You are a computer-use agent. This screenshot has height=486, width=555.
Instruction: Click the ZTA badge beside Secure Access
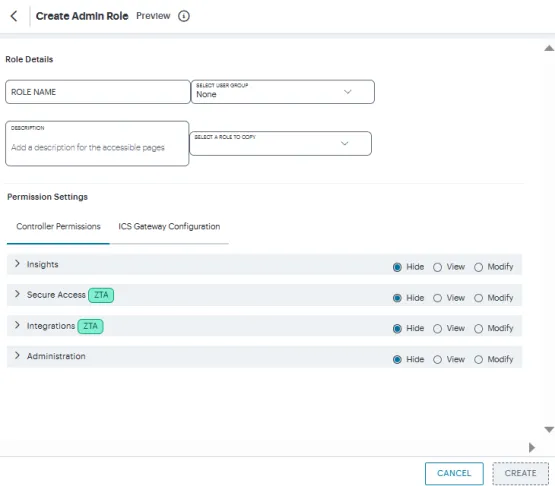click(x=101, y=295)
